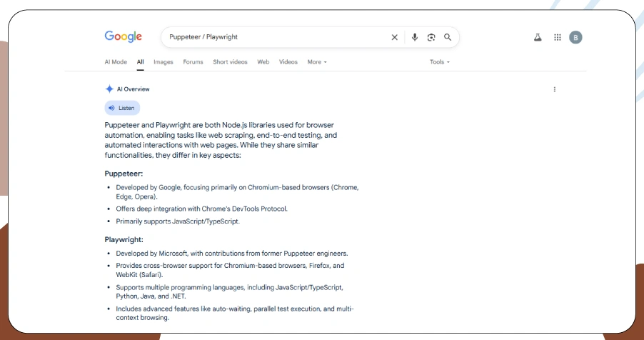The image size is (644, 340).
Task: Expand the More filters dropdown
Action: click(317, 62)
